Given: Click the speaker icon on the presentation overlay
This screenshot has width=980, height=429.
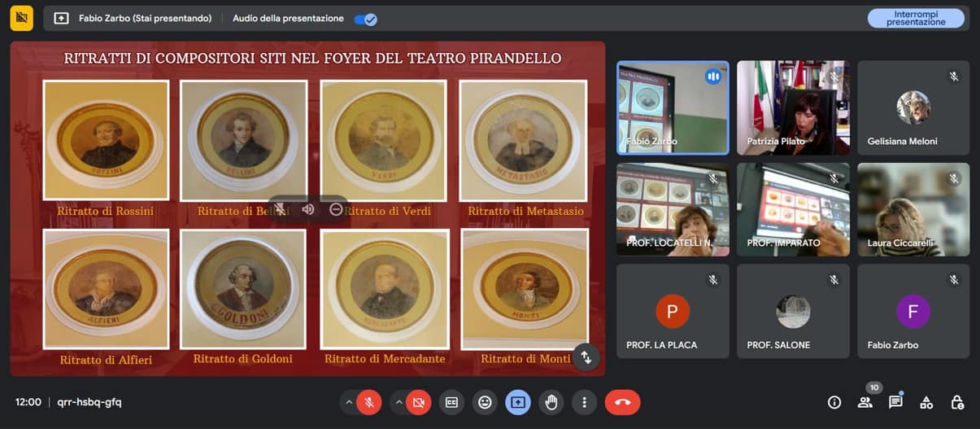Looking at the screenshot, I should tap(308, 209).
